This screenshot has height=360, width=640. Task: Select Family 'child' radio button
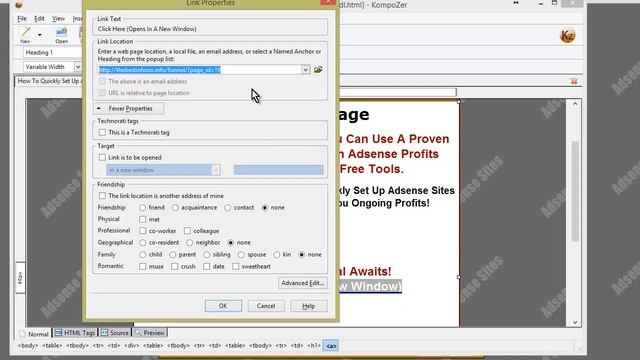[142, 255]
